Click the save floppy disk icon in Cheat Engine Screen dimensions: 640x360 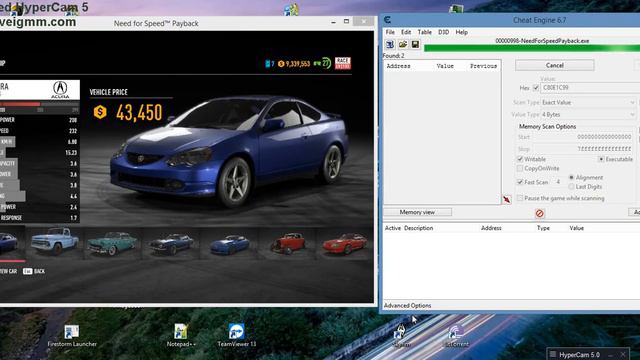(x=415, y=44)
